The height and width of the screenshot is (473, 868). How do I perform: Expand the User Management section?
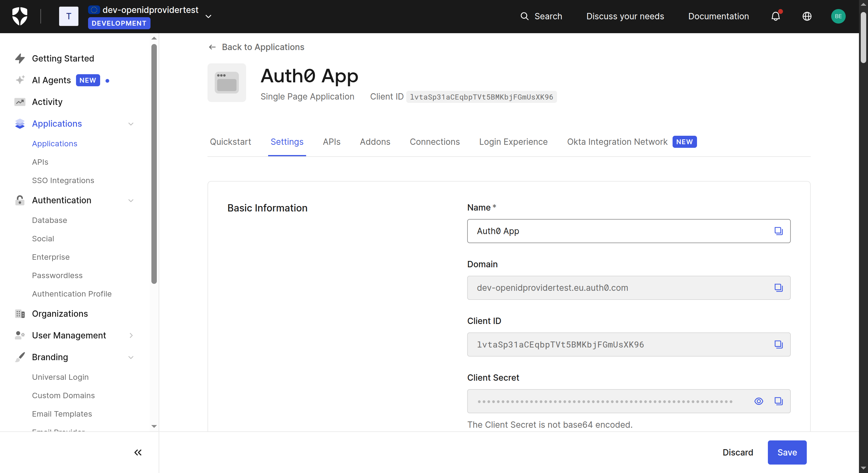pyautogui.click(x=131, y=335)
